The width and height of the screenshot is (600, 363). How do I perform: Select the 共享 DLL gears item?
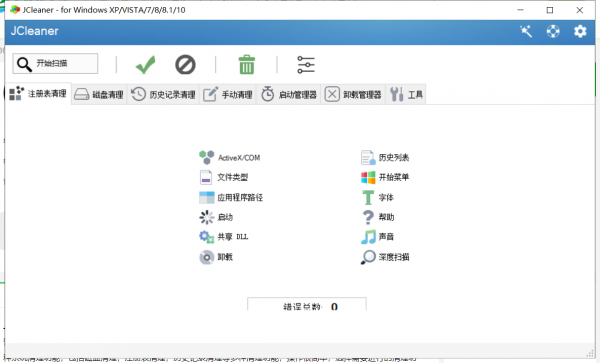tap(223, 237)
